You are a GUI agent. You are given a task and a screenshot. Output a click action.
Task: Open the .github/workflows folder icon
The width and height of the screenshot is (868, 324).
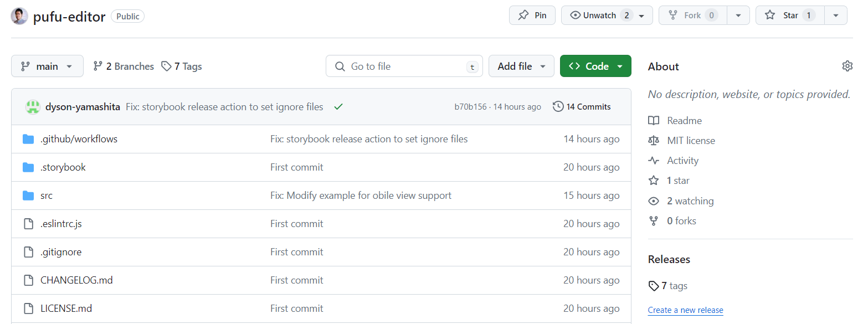point(28,139)
